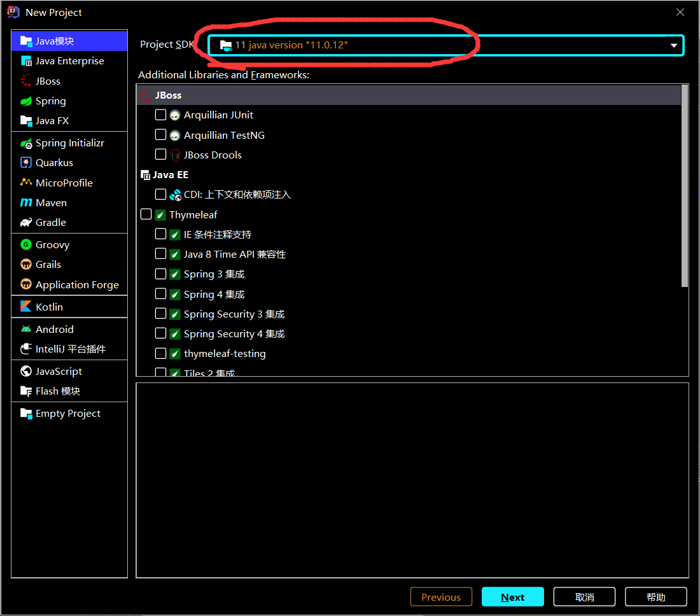700x616 pixels.
Task: Click the Quarkus icon
Action: pyautogui.click(x=26, y=162)
